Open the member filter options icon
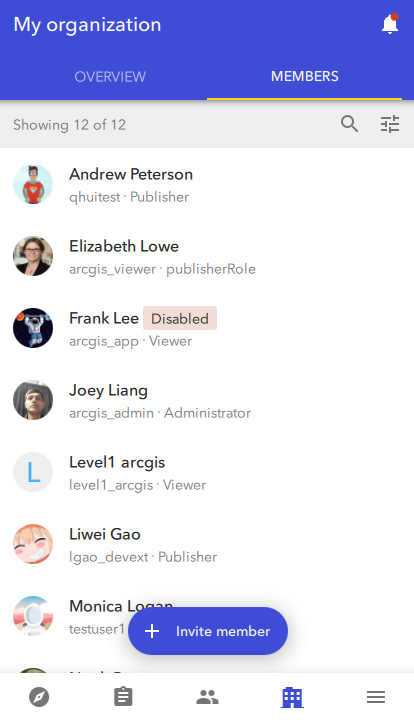The image size is (414, 720). [x=390, y=124]
